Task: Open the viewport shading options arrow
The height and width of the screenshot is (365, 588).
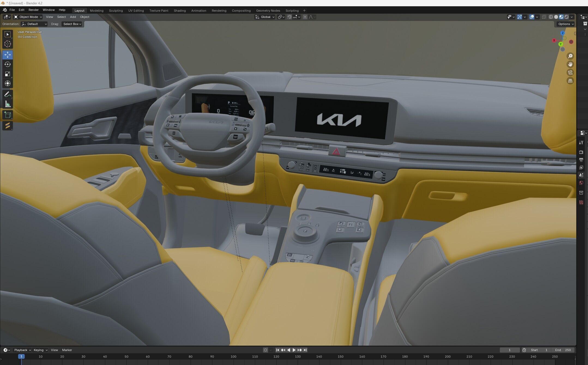Action: pyautogui.click(x=572, y=17)
